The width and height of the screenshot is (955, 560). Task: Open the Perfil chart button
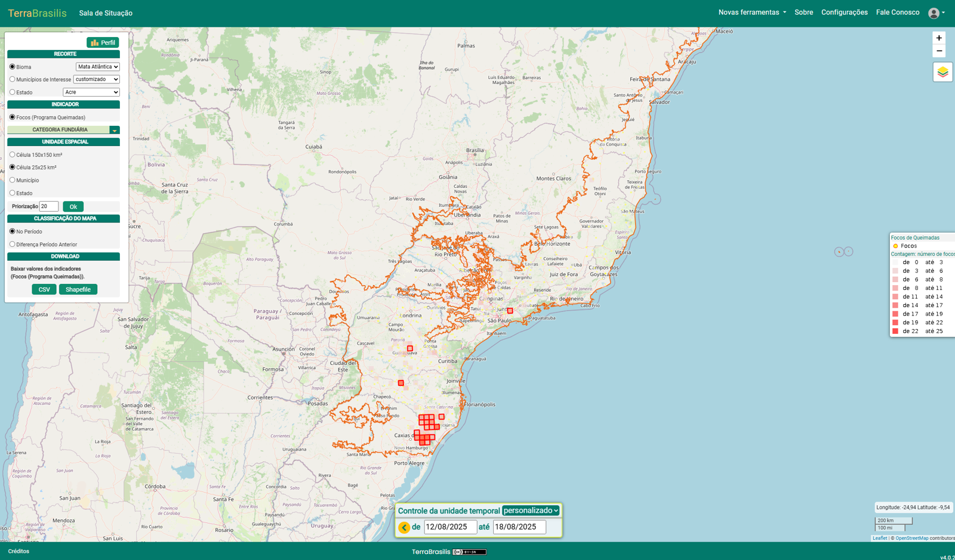tap(103, 42)
